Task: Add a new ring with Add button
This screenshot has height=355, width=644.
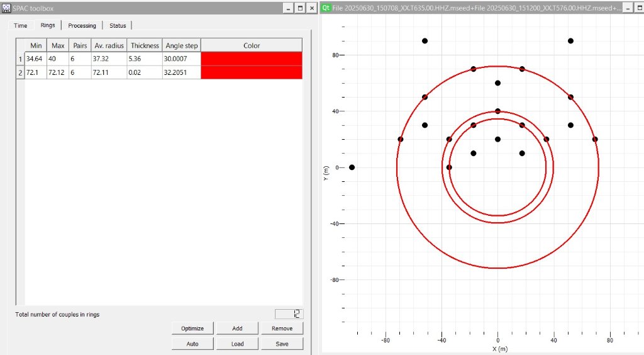Action: point(237,329)
